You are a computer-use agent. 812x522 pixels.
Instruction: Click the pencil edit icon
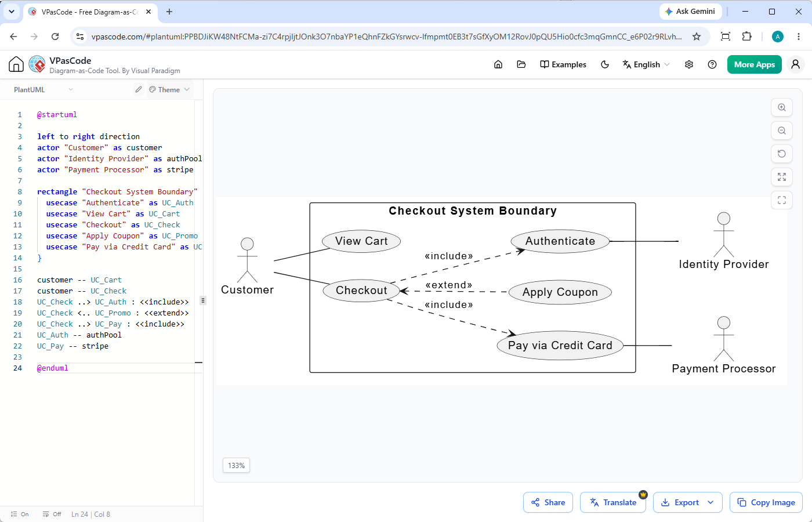click(138, 89)
